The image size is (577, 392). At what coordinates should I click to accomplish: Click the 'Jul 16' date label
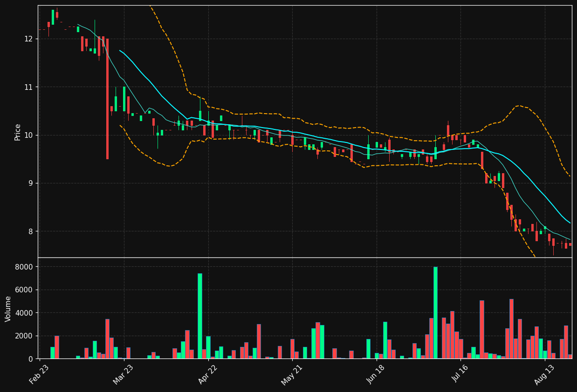pos(460,374)
